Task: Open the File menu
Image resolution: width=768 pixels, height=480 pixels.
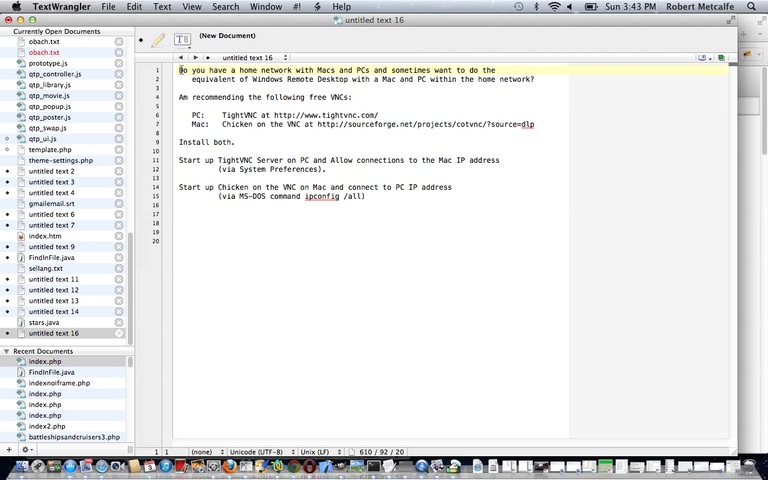Action: point(108,6)
